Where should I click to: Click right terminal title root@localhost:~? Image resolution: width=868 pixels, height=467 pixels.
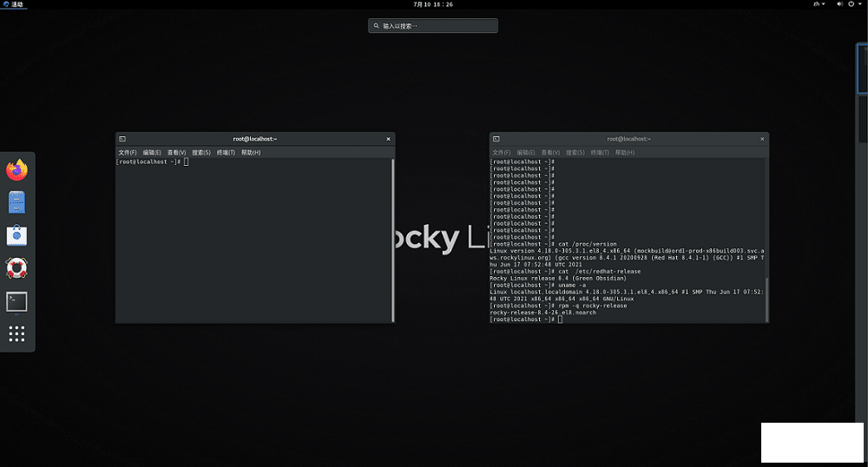click(628, 139)
